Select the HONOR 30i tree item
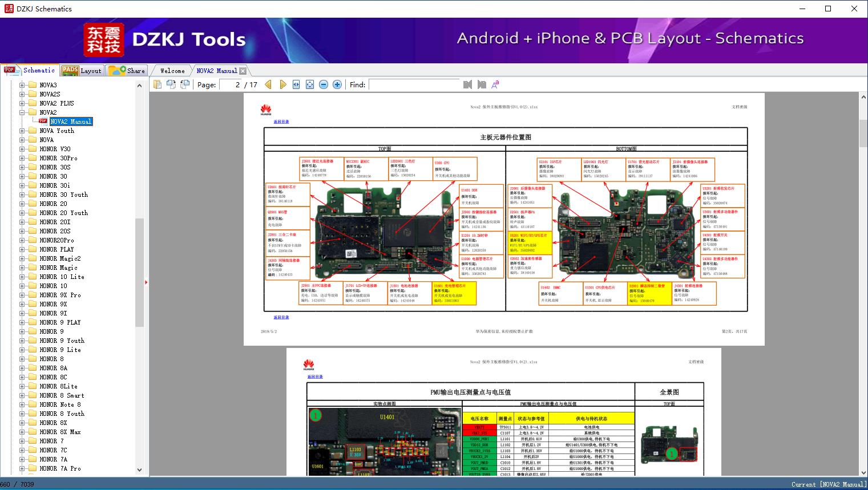 tap(55, 185)
